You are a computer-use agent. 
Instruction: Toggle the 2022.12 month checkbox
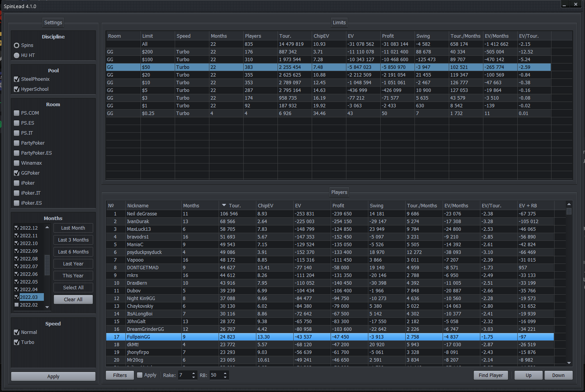(17, 228)
